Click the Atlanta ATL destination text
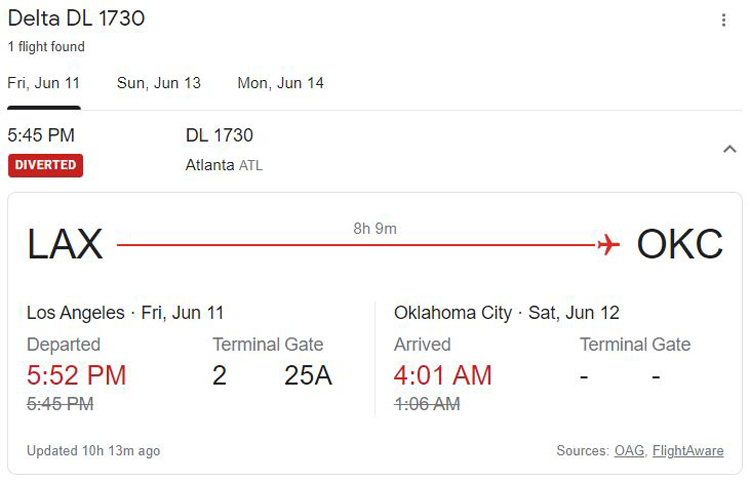This screenshot has width=750, height=481. coord(224,165)
